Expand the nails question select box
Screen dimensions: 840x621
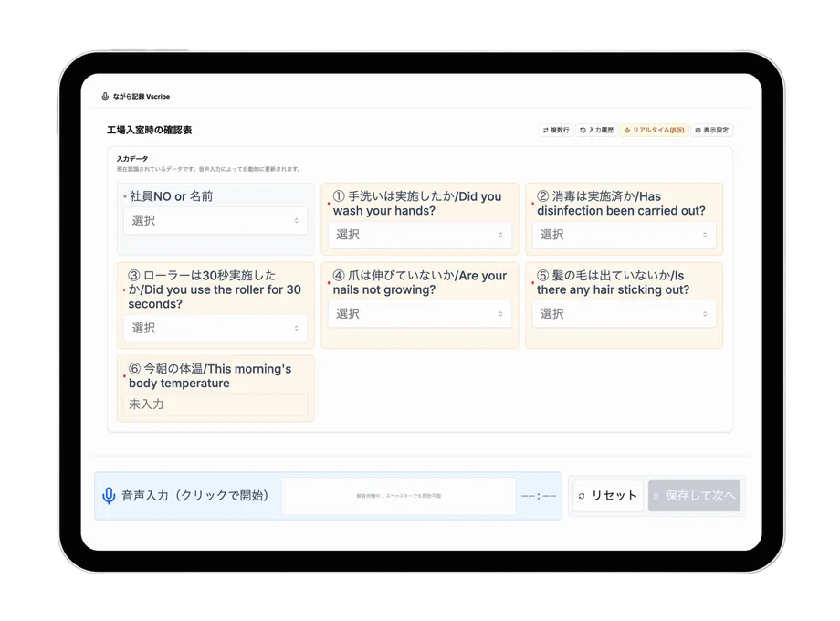419,313
